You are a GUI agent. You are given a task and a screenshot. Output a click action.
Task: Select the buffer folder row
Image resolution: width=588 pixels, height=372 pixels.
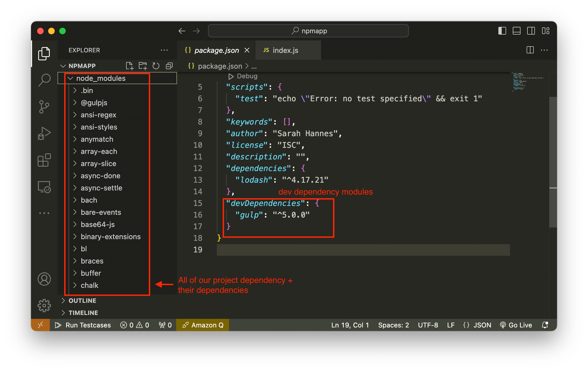coord(117,273)
